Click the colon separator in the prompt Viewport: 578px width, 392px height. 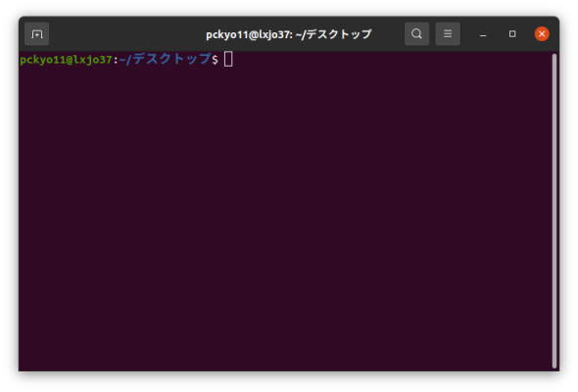[x=116, y=60]
